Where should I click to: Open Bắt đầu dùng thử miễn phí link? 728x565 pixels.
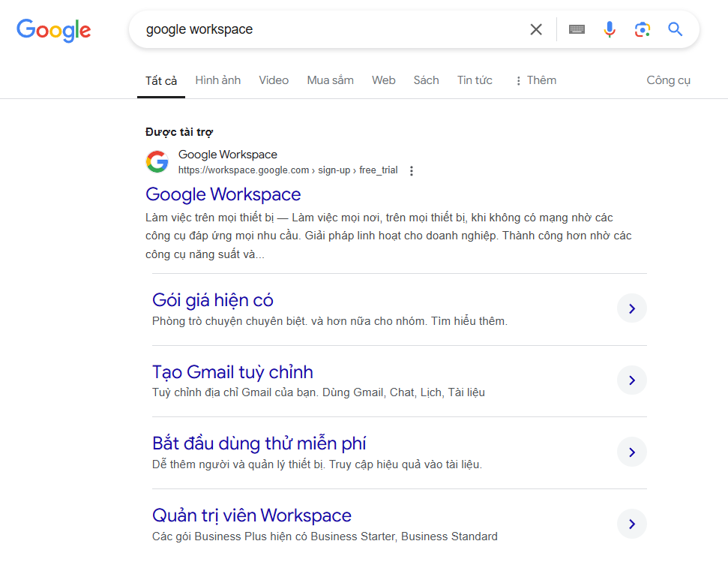[259, 443]
